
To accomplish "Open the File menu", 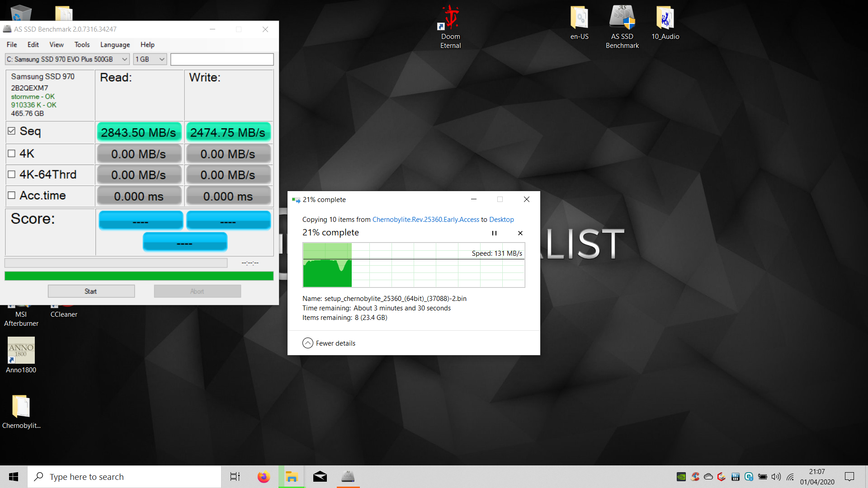I will point(12,45).
